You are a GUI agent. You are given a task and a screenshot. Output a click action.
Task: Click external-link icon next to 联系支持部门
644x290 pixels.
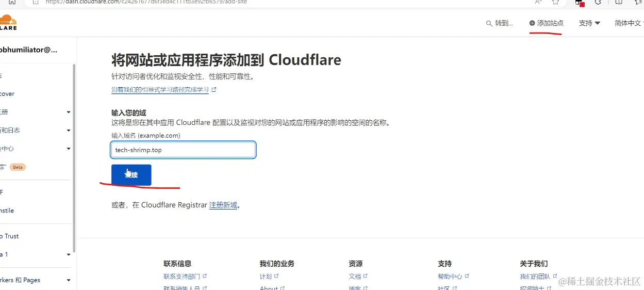click(205, 277)
